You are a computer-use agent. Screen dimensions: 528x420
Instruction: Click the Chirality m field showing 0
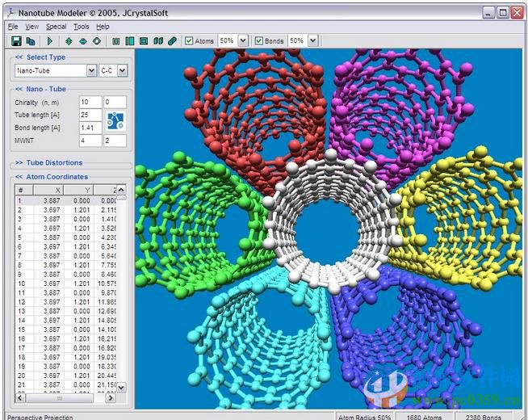(115, 102)
